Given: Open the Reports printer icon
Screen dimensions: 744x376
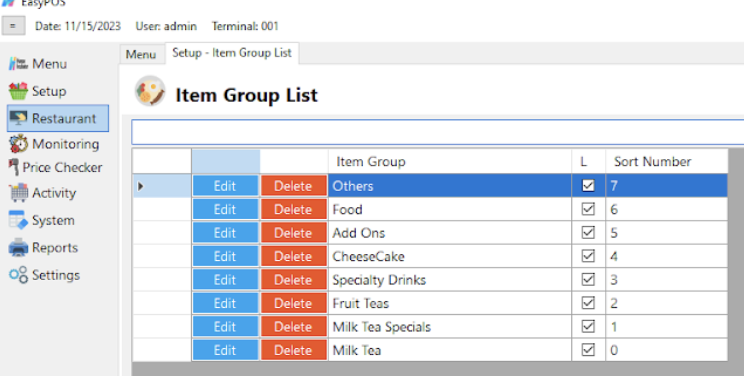Looking at the screenshot, I should click(19, 247).
